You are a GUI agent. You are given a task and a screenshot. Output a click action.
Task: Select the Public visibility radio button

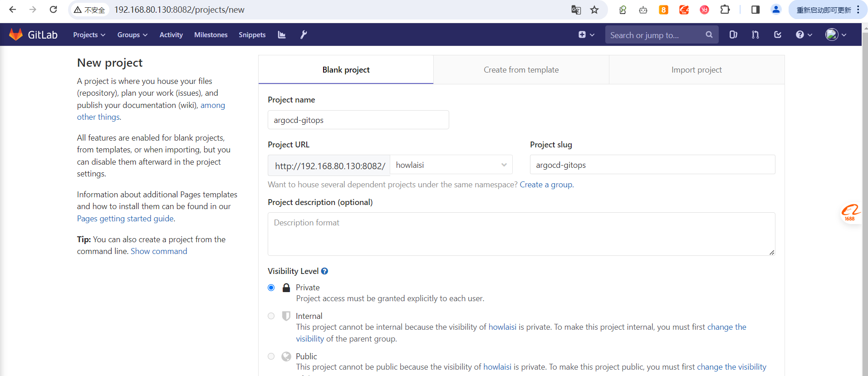[271, 356]
